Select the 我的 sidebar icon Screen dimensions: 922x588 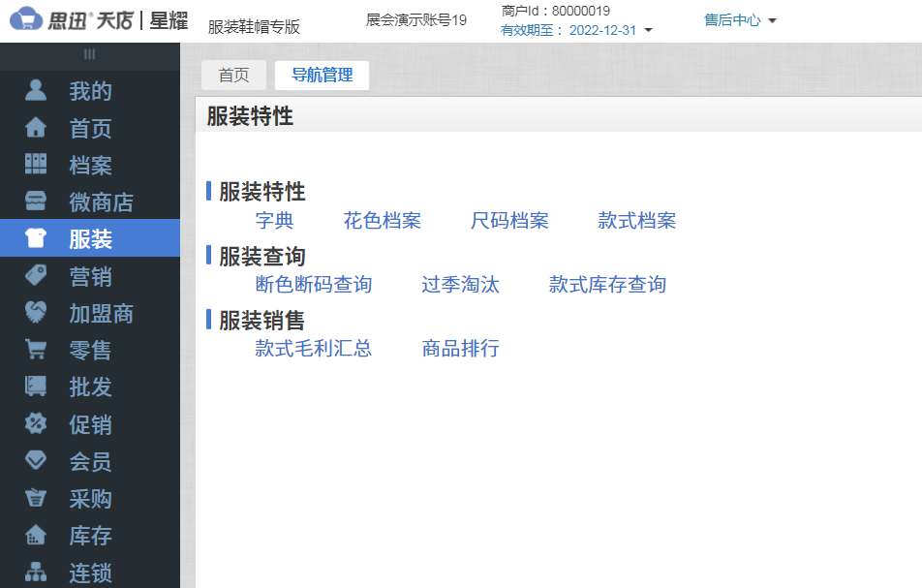point(36,90)
